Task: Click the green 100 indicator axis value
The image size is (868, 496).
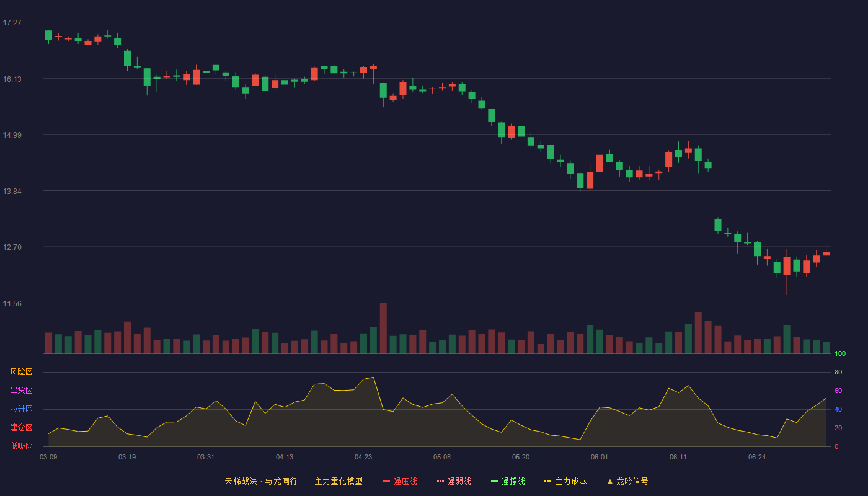Action: point(840,353)
